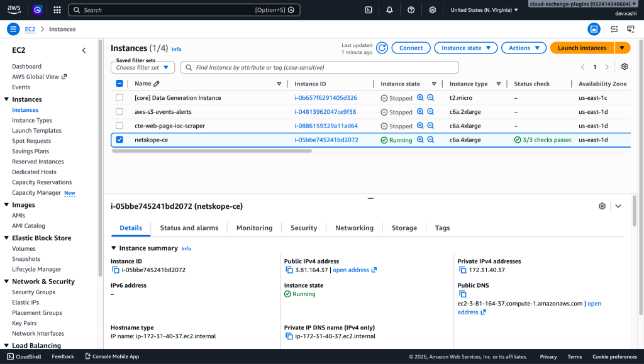Open the Amazon Q hexagon icon
This screenshot has height=364, width=644.
point(37,10)
